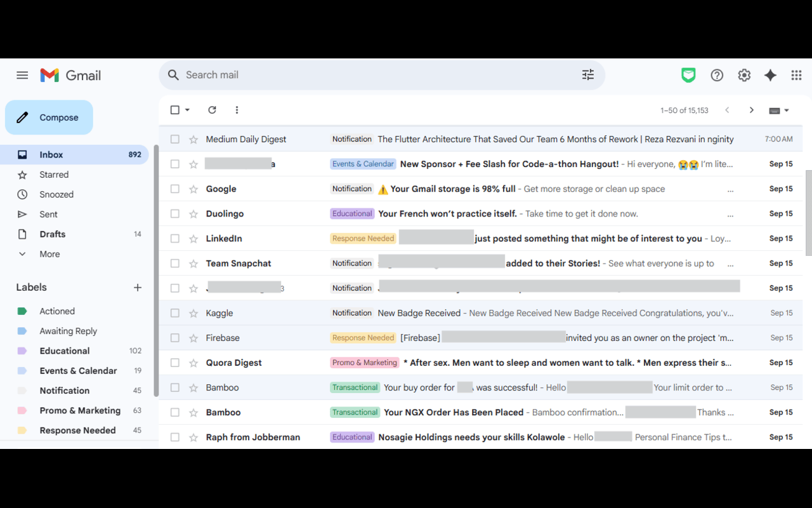Open 'Your Gmail storage is 98% full' email
812x508 pixels.
480,189
